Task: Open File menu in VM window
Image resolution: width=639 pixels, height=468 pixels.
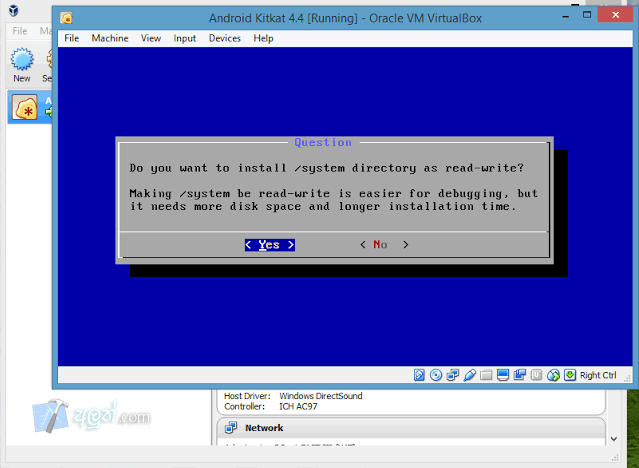Action: coord(71,38)
